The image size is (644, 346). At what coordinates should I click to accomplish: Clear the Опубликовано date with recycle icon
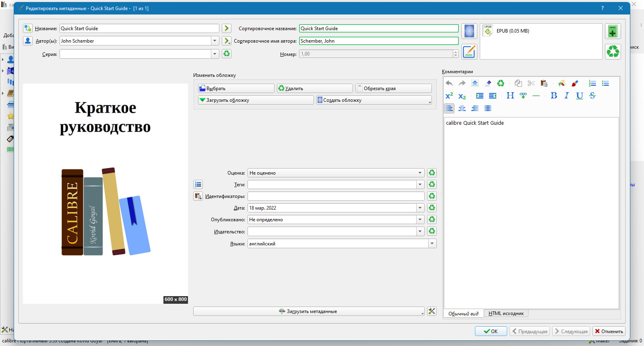(x=432, y=219)
